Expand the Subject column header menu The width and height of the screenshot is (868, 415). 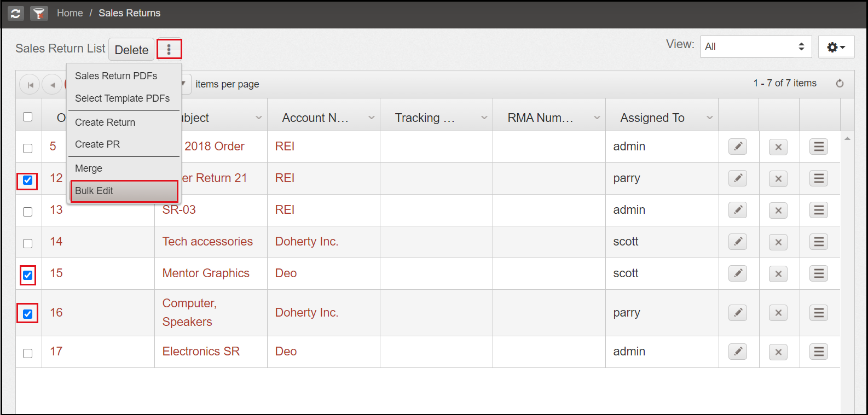point(259,118)
